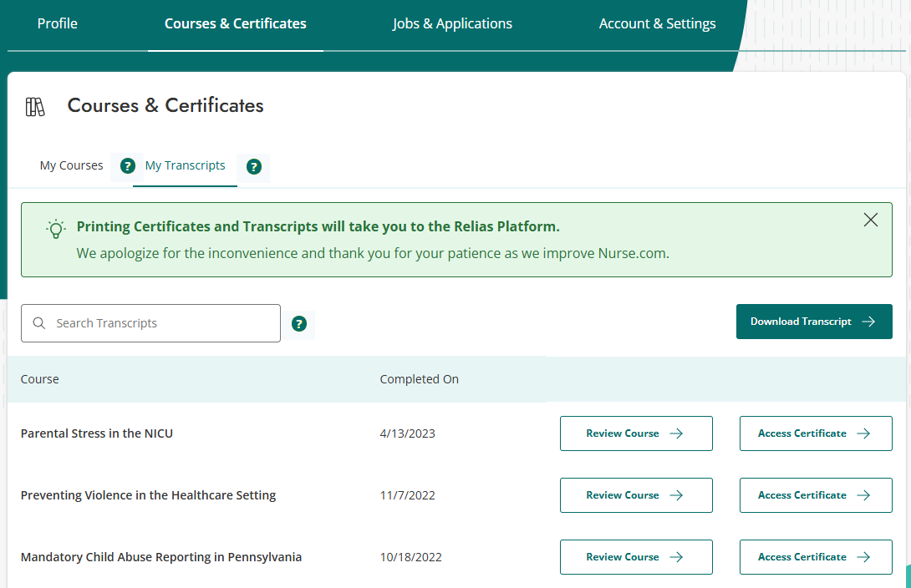Screen dimensions: 911x588
Task: Open the Jobs & Applications tab
Action: point(452,23)
